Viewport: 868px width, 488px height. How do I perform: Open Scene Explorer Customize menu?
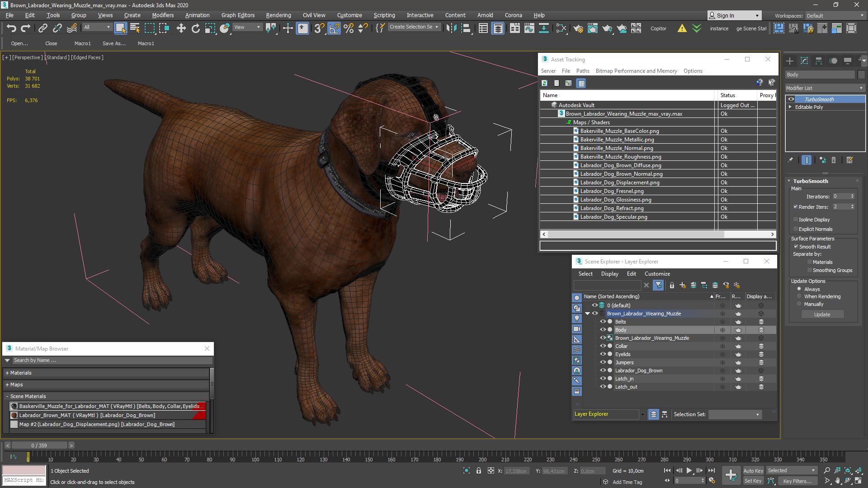pos(657,274)
